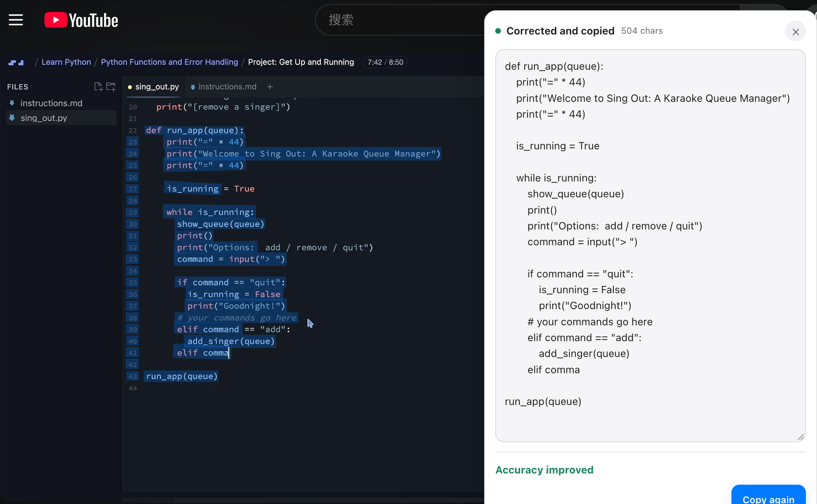Open Python Functions and Error Handling breadcrumb

[170, 62]
